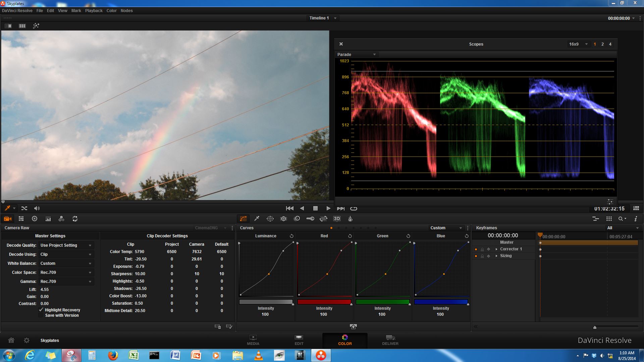The image size is (644, 362).
Task: Click the Color Temp clip value 5790
Action: coord(140,252)
